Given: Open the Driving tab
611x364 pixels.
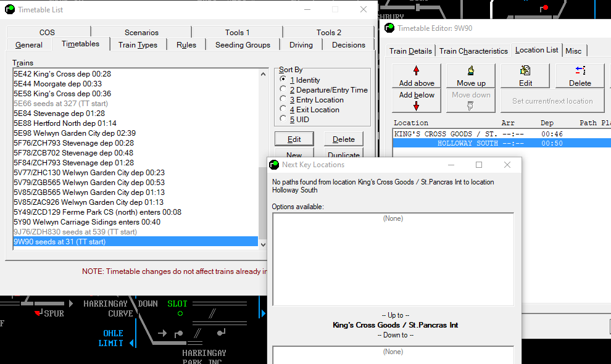Looking at the screenshot, I should point(301,45).
